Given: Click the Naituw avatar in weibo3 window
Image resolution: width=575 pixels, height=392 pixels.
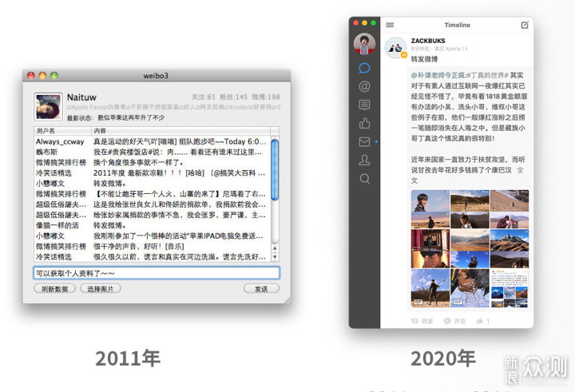Looking at the screenshot, I should (x=48, y=106).
